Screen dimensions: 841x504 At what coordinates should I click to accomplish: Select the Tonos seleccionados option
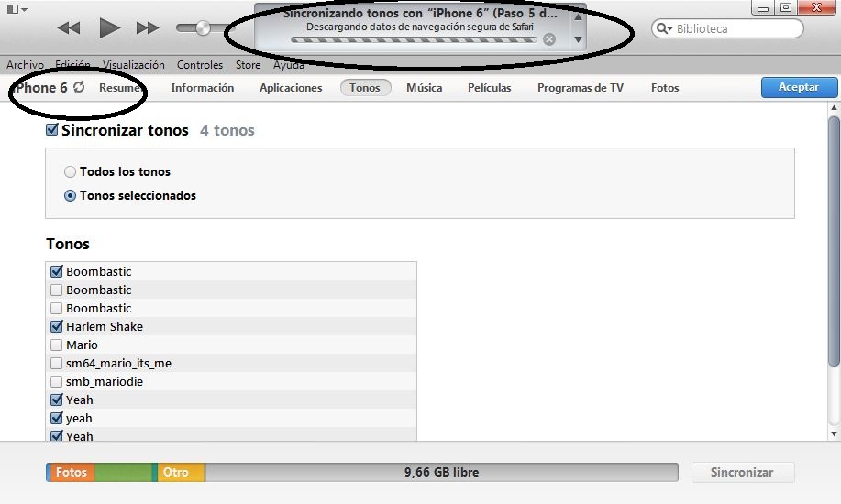pyautogui.click(x=70, y=196)
